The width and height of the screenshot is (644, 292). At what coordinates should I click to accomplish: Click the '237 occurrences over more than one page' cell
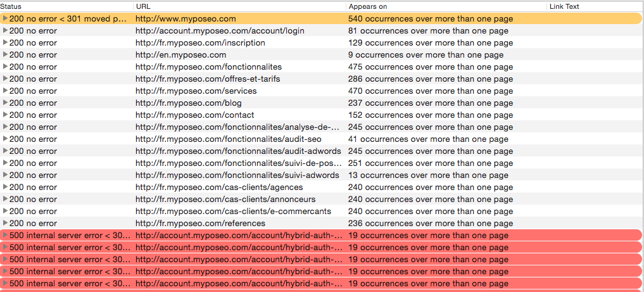click(x=431, y=103)
